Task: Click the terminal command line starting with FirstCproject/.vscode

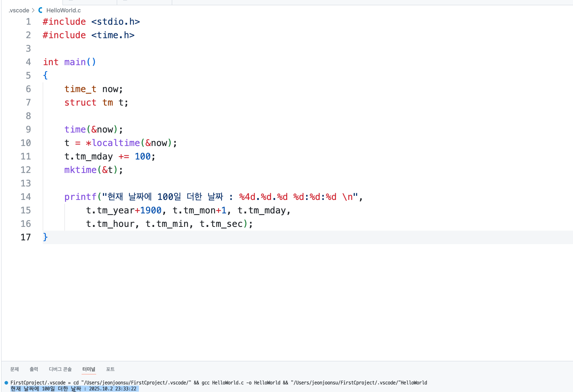Action: click(x=219, y=383)
